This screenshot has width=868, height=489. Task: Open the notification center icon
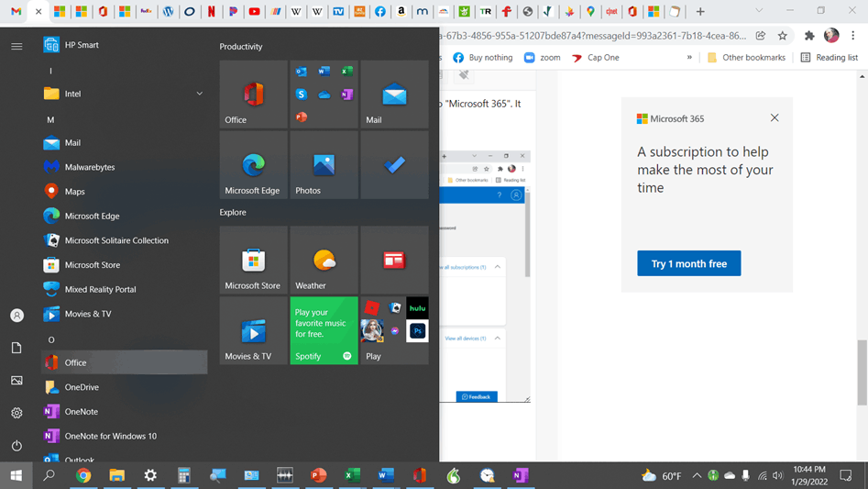(846, 475)
